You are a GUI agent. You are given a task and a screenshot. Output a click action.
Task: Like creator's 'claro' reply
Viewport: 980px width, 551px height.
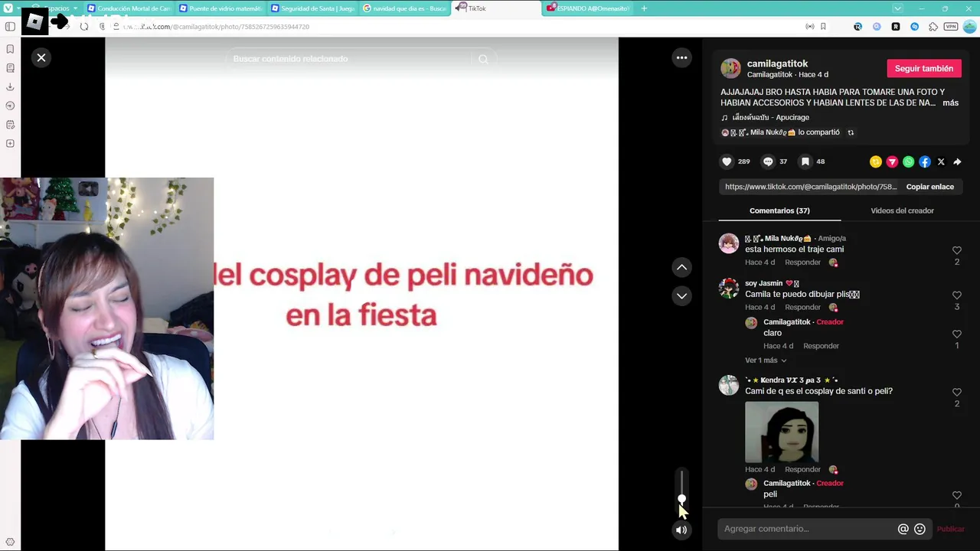click(956, 334)
